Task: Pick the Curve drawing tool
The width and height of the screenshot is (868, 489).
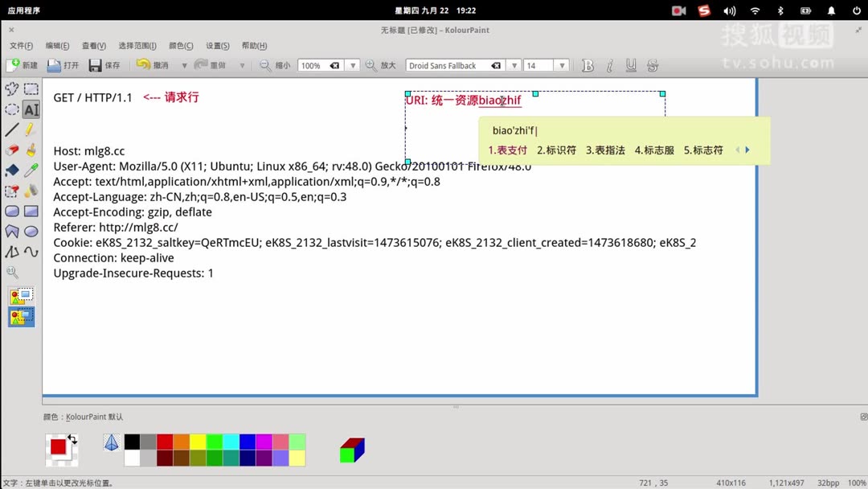Action: point(30,253)
